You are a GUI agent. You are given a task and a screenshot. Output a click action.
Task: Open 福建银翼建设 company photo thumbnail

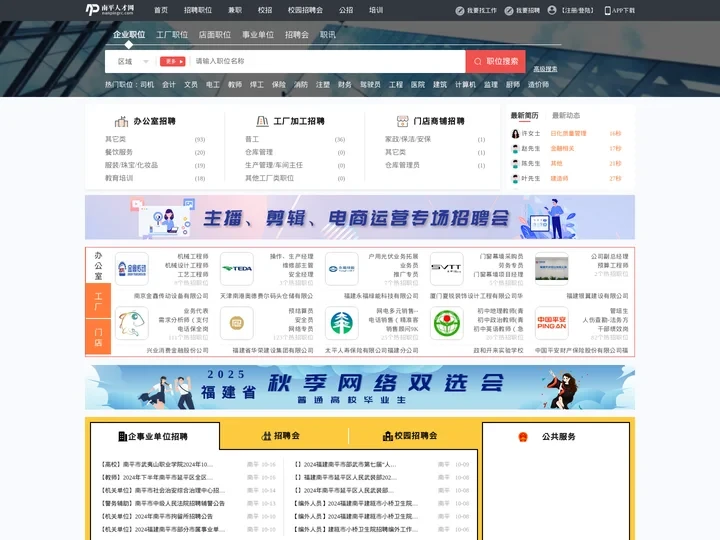(x=551, y=269)
